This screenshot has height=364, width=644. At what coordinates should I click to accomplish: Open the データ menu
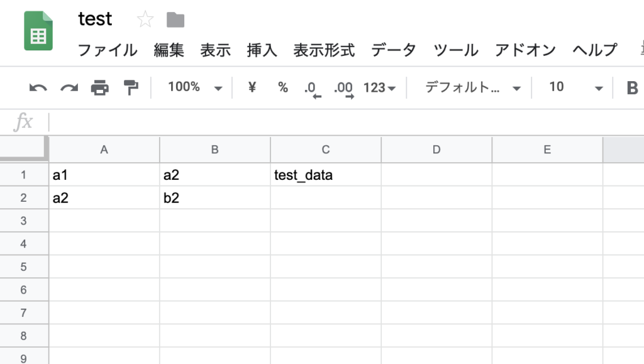coord(393,50)
